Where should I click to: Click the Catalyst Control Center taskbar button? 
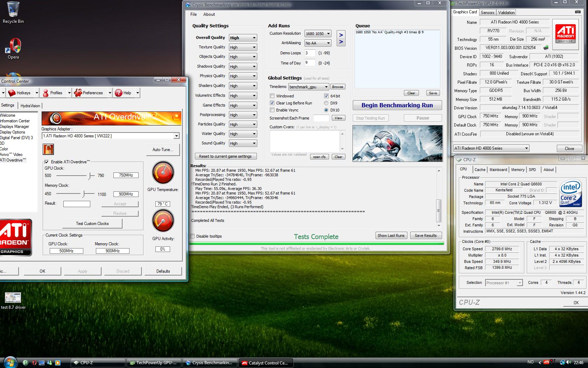(266, 363)
